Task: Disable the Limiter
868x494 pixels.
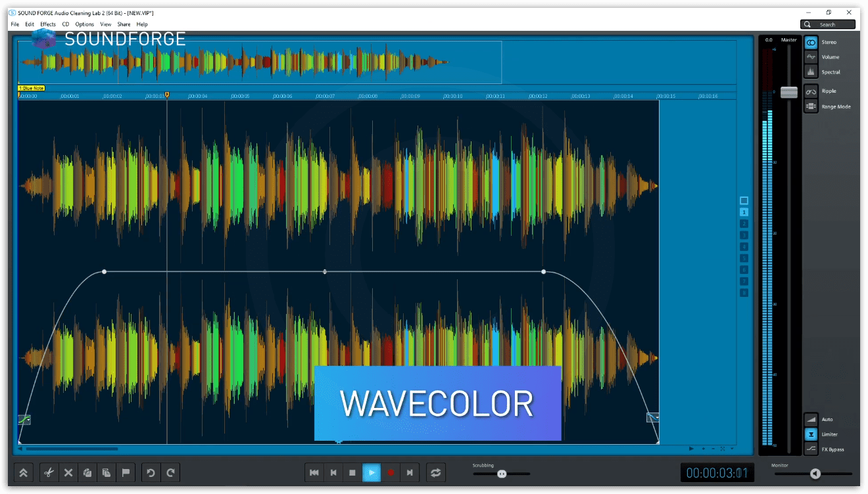Action: [811, 434]
